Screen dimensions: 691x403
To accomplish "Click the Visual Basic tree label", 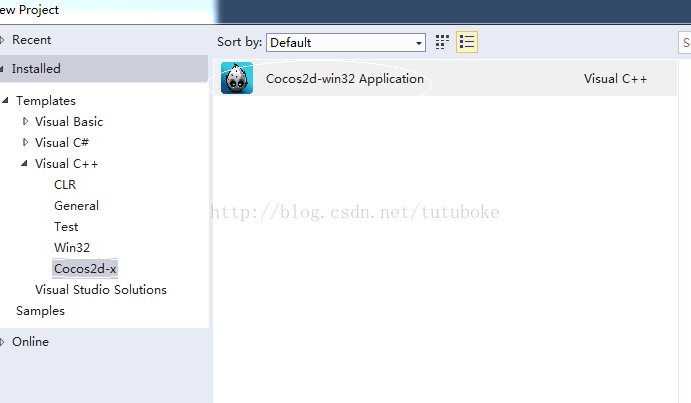I will [x=69, y=122].
